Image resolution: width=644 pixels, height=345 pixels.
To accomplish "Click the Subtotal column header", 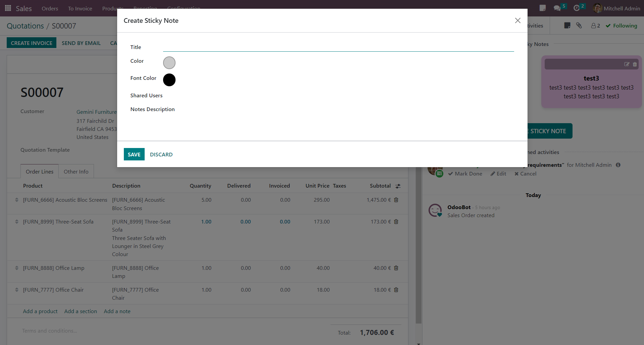I will (380, 186).
